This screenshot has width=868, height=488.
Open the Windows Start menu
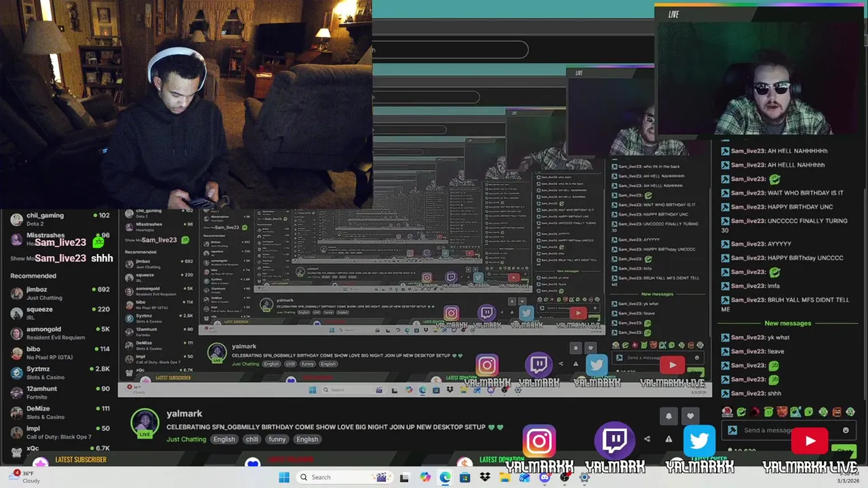coord(284,477)
